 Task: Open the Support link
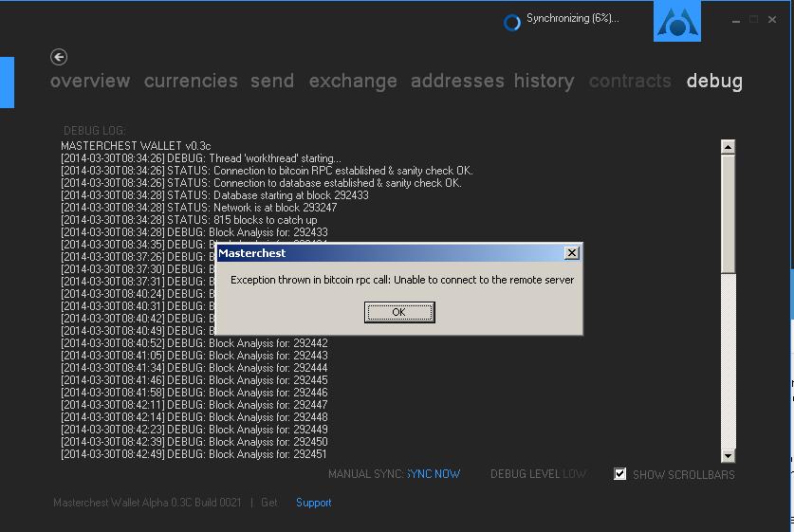pyautogui.click(x=313, y=503)
